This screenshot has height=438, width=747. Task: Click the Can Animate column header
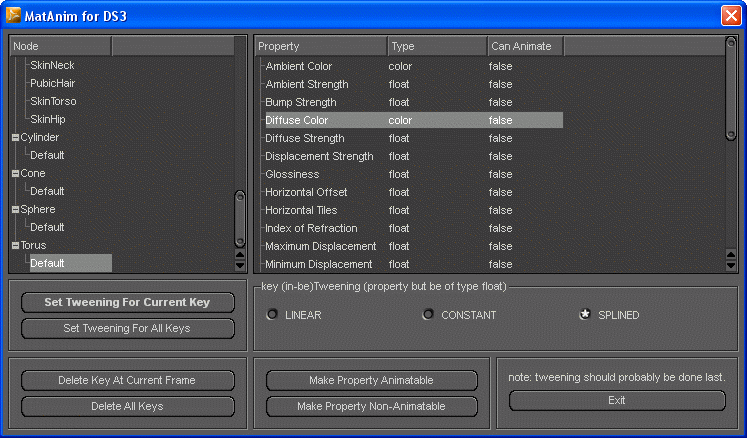[525, 46]
